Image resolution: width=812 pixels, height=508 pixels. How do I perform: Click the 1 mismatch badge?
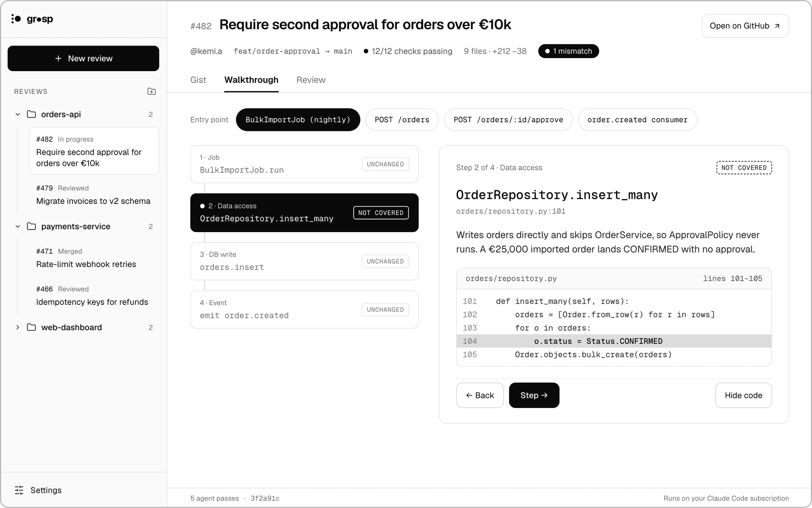pyautogui.click(x=568, y=51)
